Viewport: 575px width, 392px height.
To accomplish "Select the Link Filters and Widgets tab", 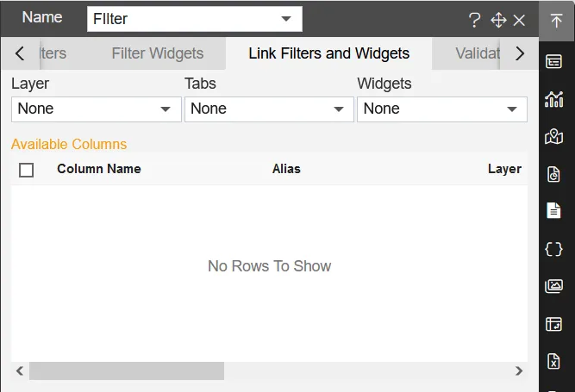I will click(328, 53).
